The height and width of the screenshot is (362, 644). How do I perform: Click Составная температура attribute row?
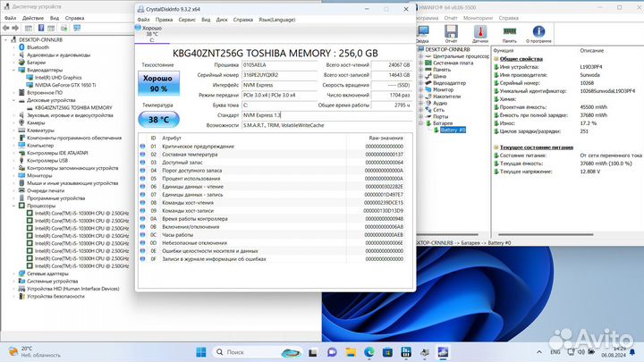pyautogui.click(x=271, y=155)
